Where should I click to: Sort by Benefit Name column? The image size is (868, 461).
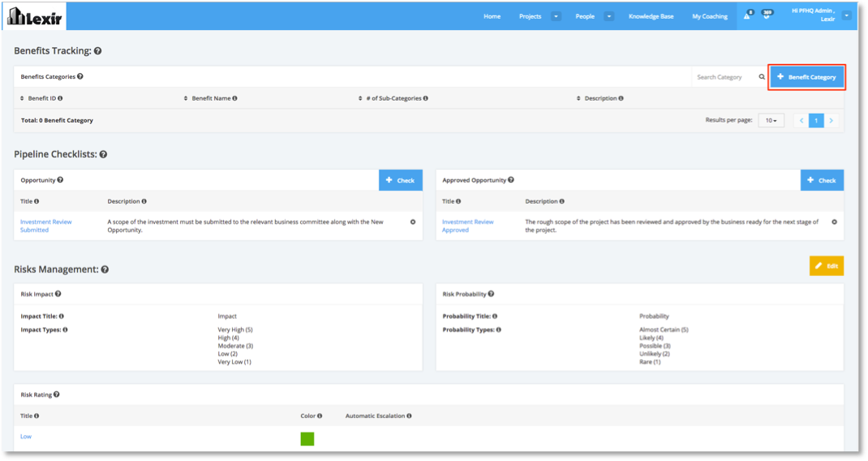pos(186,98)
